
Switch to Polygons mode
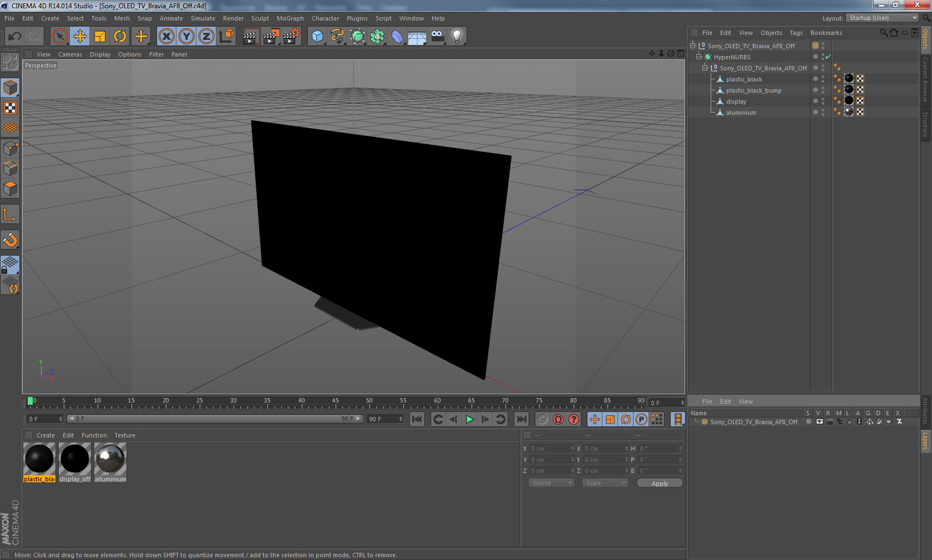coord(10,189)
